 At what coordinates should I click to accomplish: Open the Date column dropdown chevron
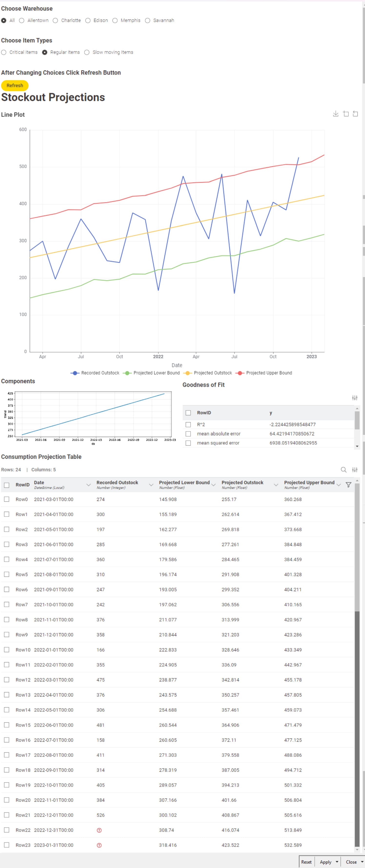(x=88, y=485)
